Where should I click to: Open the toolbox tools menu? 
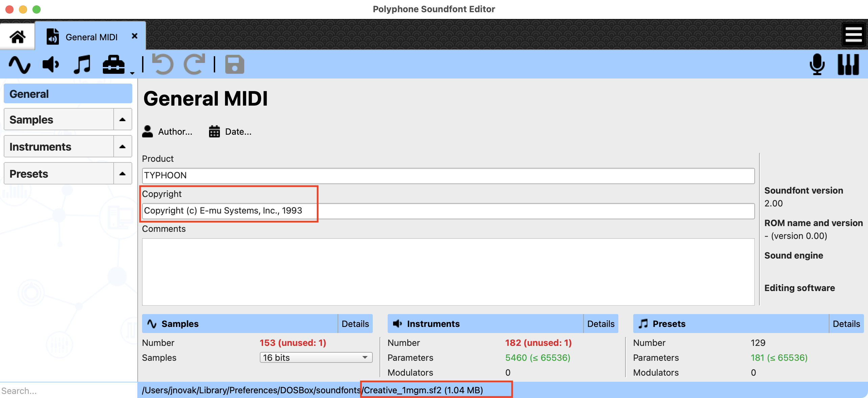(x=114, y=64)
